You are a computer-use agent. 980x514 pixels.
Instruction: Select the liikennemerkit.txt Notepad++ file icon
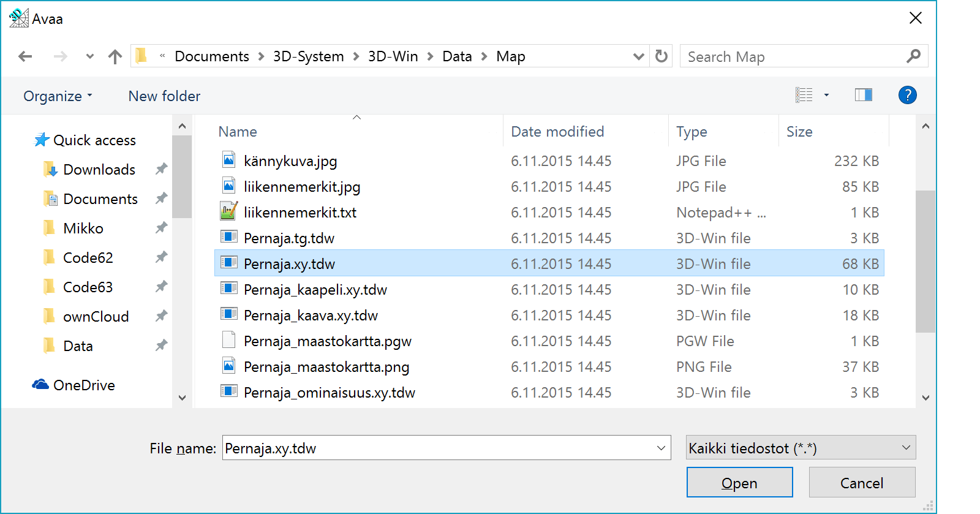228,212
